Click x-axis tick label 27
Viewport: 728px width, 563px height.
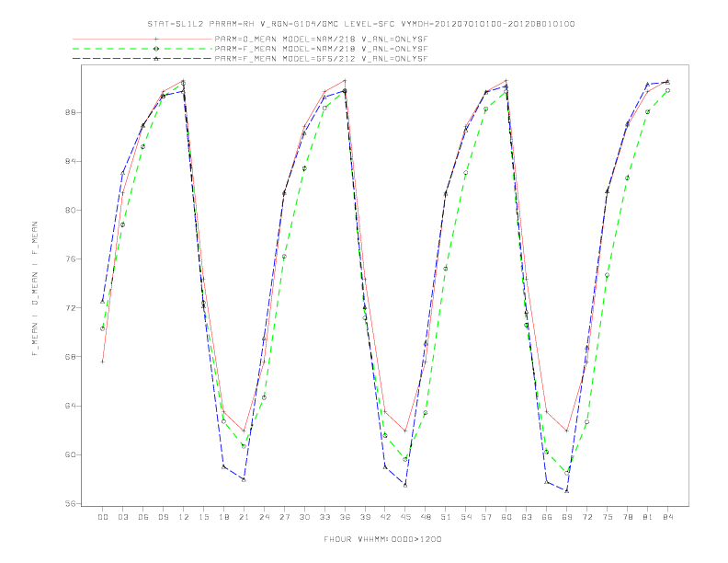pos(284,517)
